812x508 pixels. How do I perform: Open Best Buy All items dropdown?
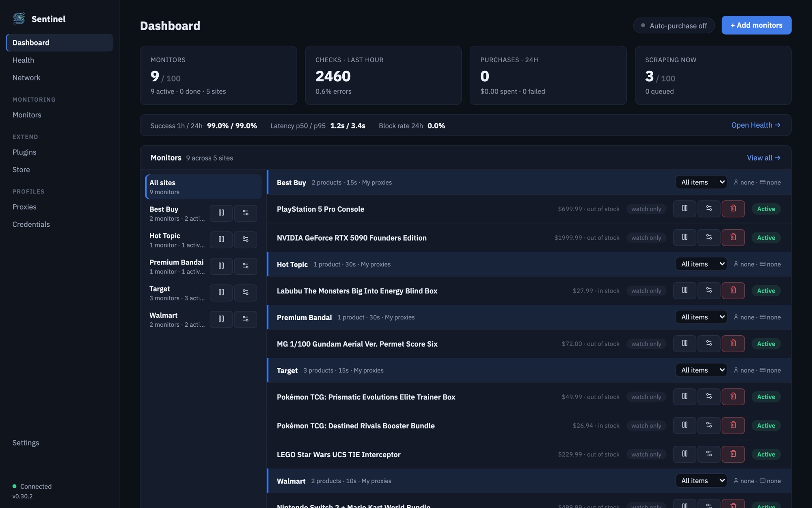point(701,182)
